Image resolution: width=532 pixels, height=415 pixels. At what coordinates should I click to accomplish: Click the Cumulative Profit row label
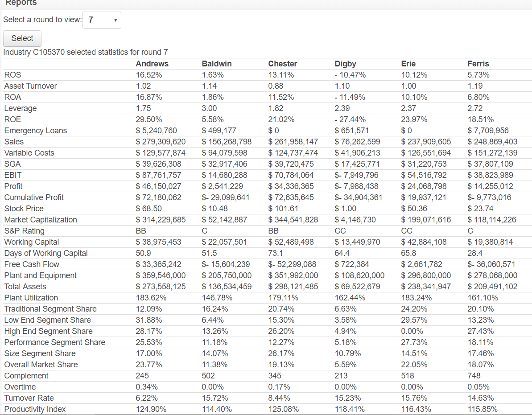click(34, 197)
